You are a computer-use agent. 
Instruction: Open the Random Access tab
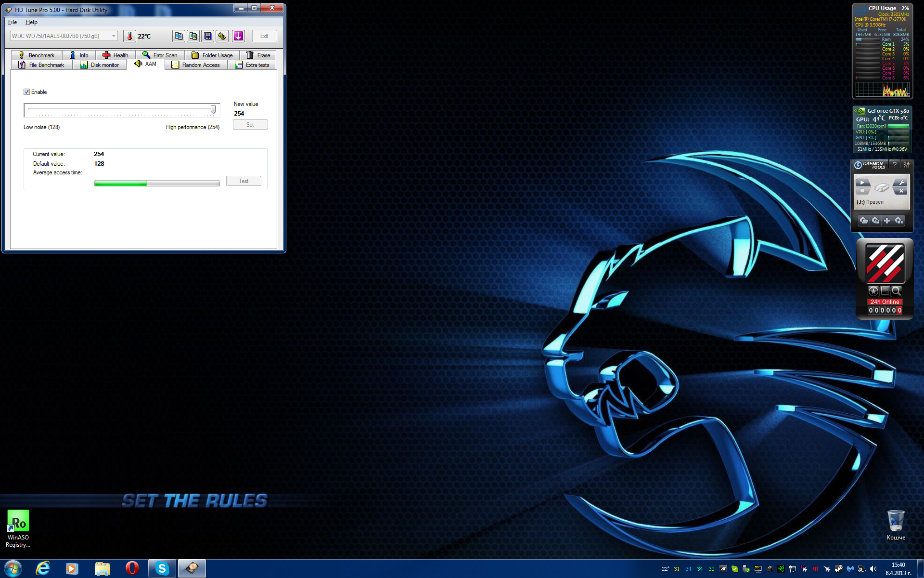[x=196, y=65]
